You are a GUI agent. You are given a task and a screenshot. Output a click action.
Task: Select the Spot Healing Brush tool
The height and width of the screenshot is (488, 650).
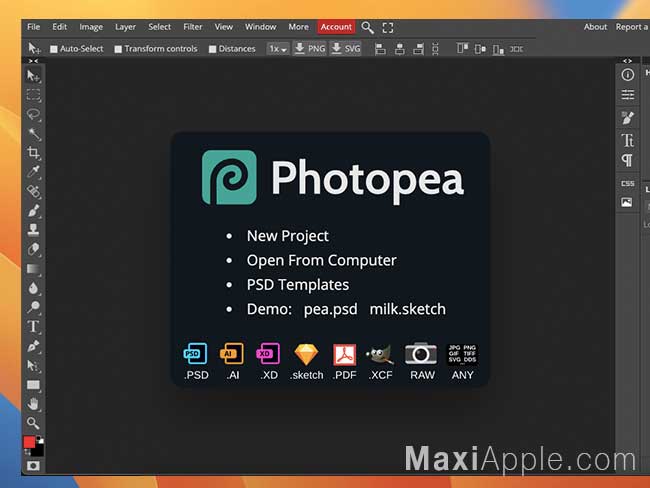point(33,191)
